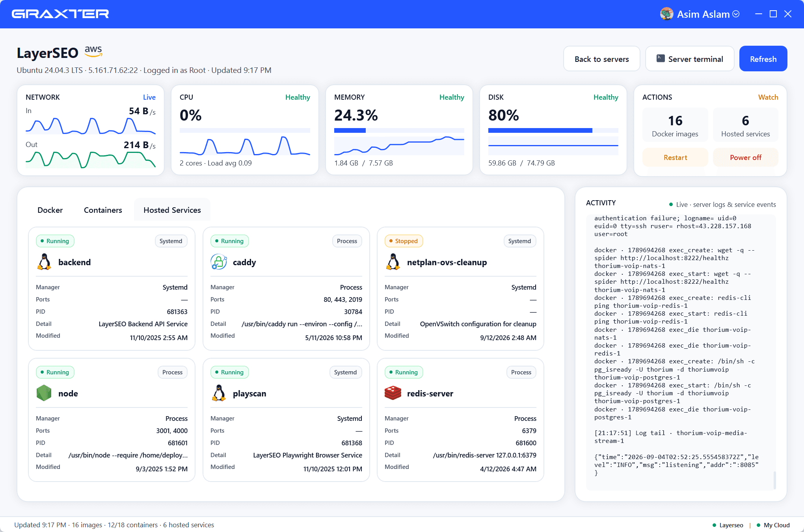This screenshot has height=532, width=804.
Task: Click the CPU Healthy status label
Action: coord(298,97)
